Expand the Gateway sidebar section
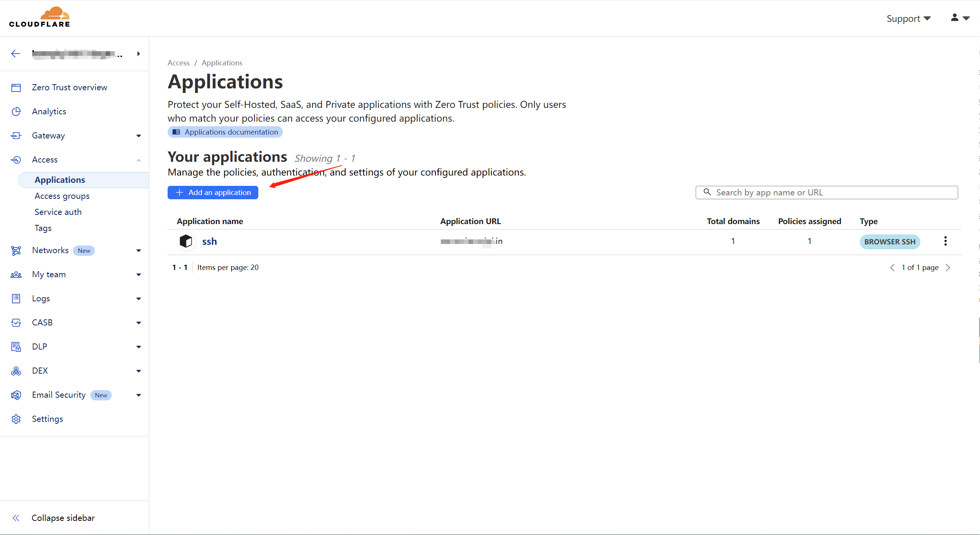980x535 pixels. tap(139, 136)
